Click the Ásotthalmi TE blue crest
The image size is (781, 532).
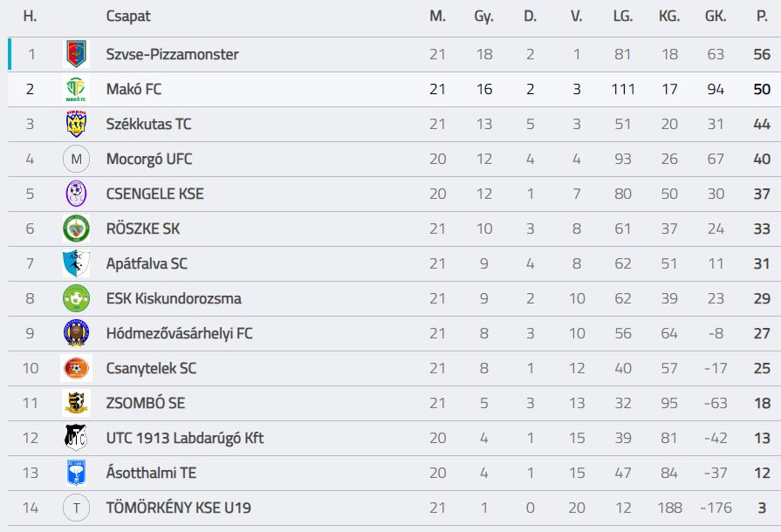pos(76,473)
